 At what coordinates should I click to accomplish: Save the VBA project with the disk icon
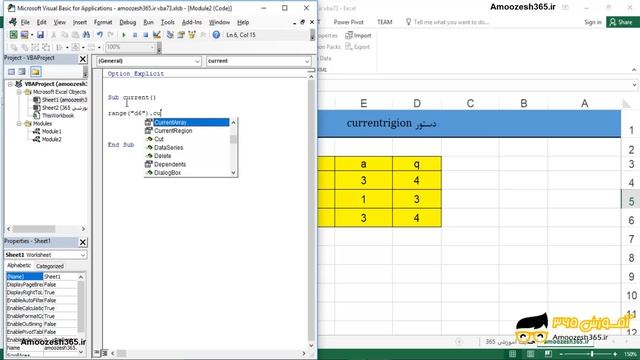40,35
